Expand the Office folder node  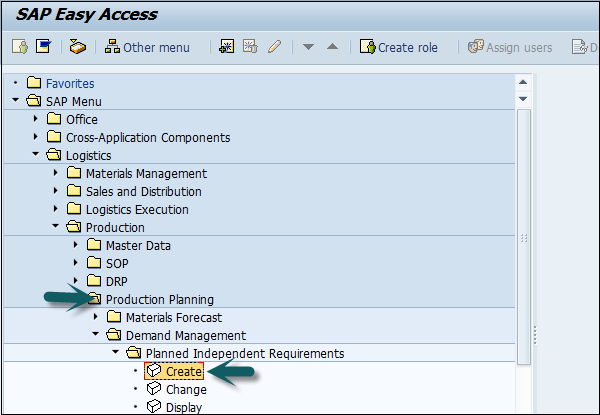(37, 120)
